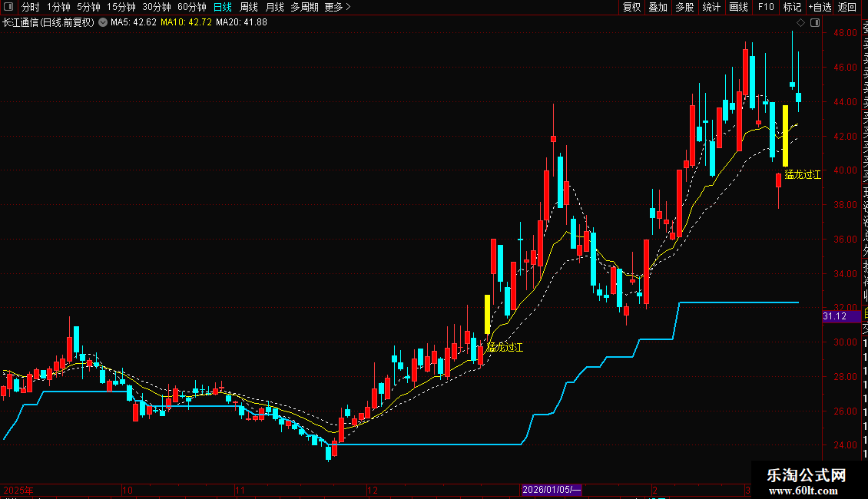Toggle the side panel icon before 分时
This screenshot has height=499, width=868.
pos(8,7)
